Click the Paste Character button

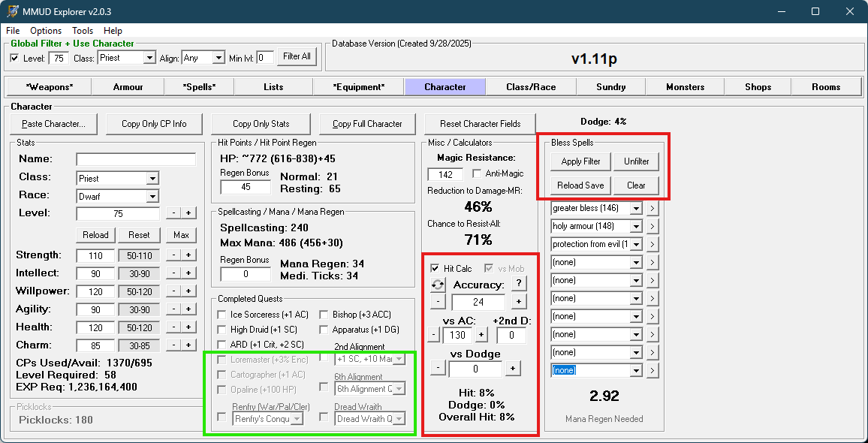click(53, 124)
